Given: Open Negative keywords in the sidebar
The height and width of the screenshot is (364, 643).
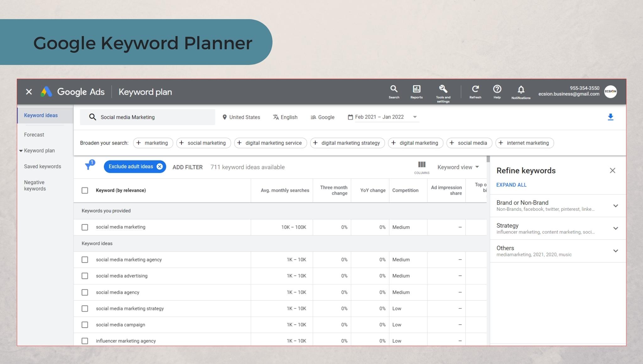Looking at the screenshot, I should tap(35, 185).
